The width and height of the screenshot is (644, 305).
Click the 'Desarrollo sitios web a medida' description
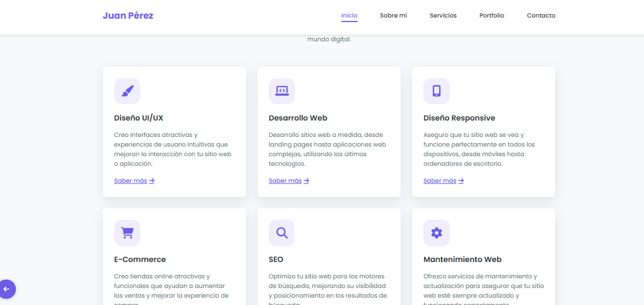point(327,149)
